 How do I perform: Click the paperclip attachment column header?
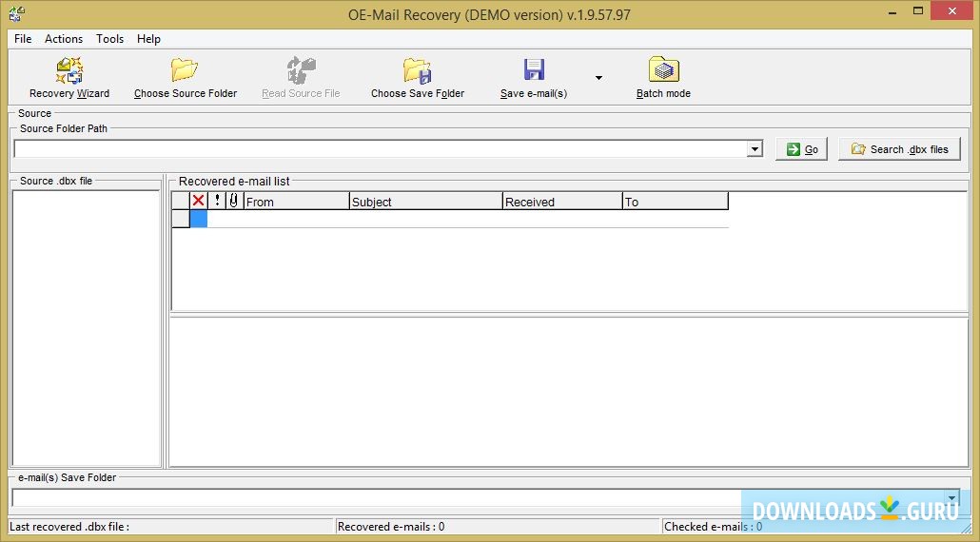click(234, 201)
